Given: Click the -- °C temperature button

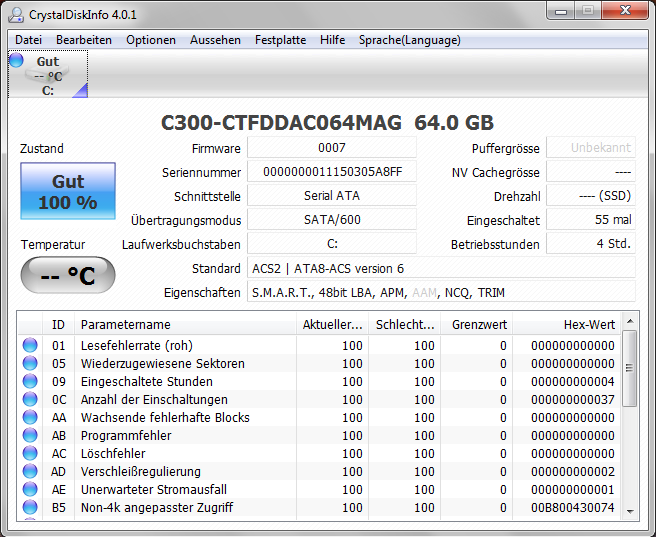Looking at the screenshot, I should point(68,275).
